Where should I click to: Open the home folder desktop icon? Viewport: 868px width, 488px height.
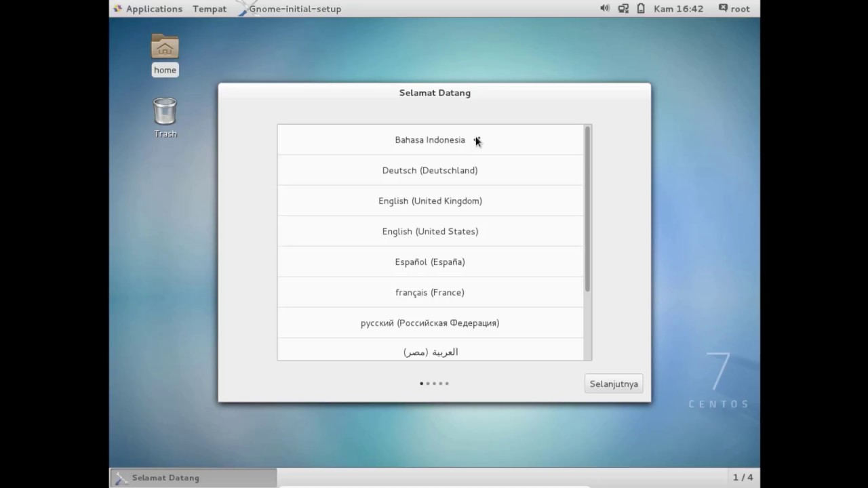(x=165, y=54)
